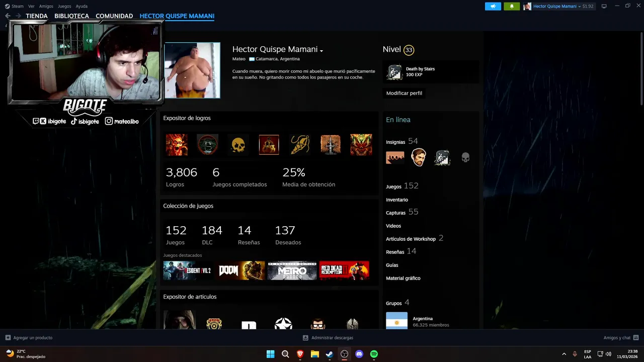
Task: Select the flaming skull achievement icon
Action: point(177,145)
